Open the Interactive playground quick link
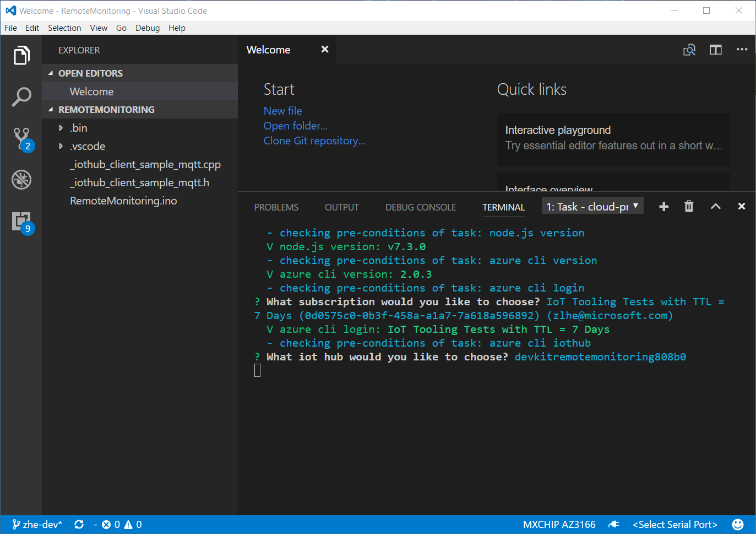The image size is (756, 534). (x=613, y=139)
